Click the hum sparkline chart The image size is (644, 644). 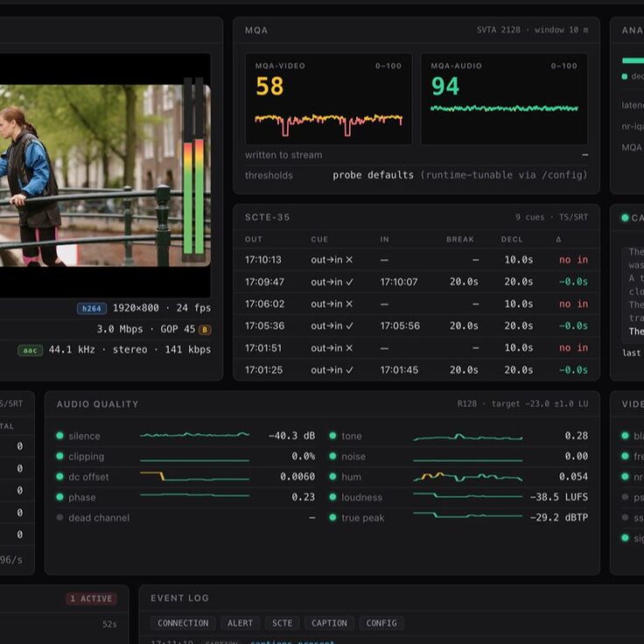468,477
